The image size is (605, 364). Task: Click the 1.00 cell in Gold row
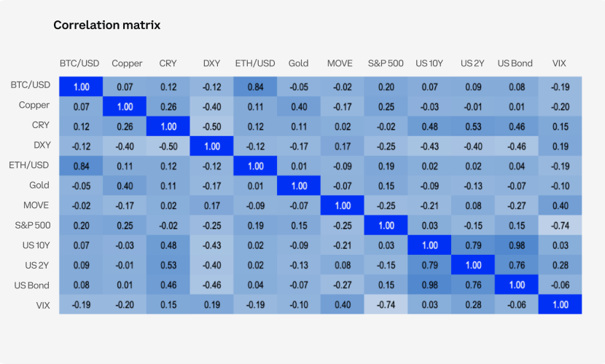298,186
